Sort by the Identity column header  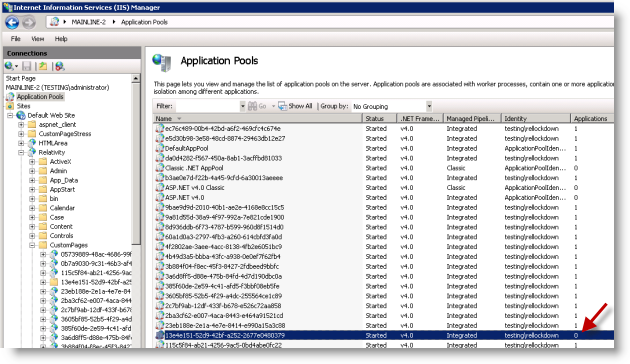point(536,119)
